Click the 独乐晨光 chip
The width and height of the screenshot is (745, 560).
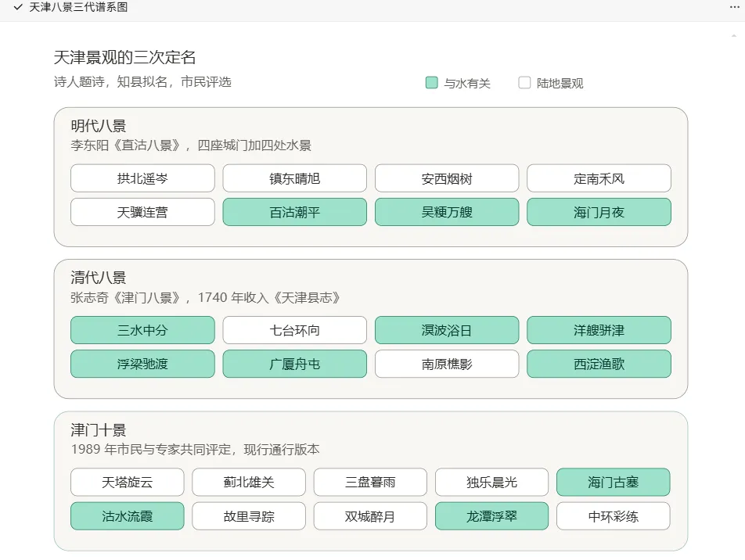pyautogui.click(x=491, y=482)
